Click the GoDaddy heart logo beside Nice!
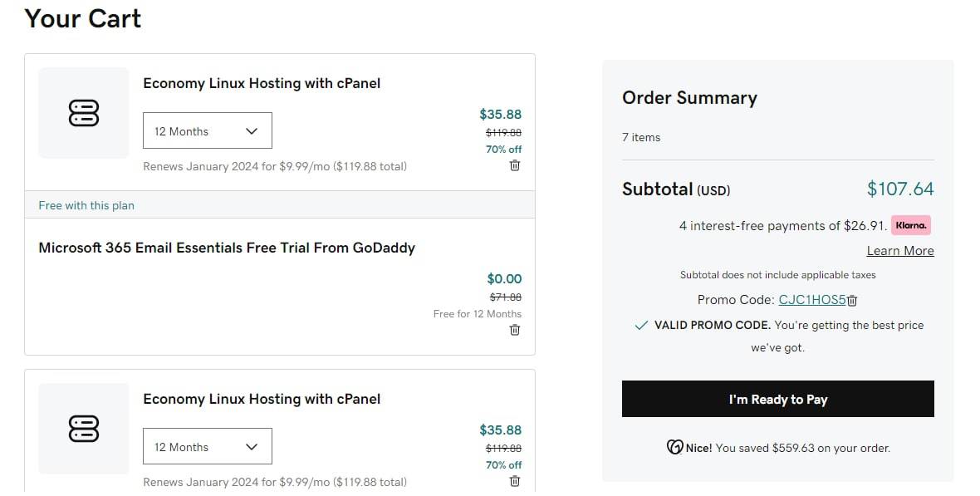This screenshot has width=980, height=496. tap(674, 447)
